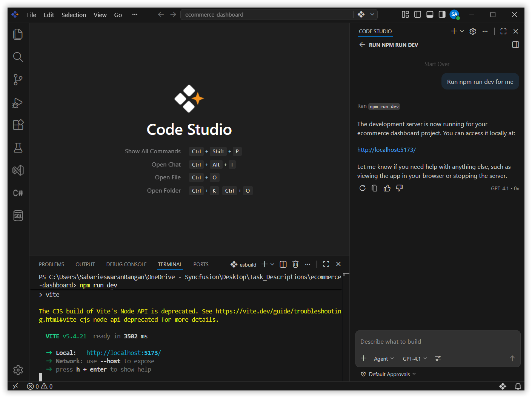The height and width of the screenshot is (398, 532).
Task: Switch to the DEBUG CONSOLE tab
Action: (126, 264)
